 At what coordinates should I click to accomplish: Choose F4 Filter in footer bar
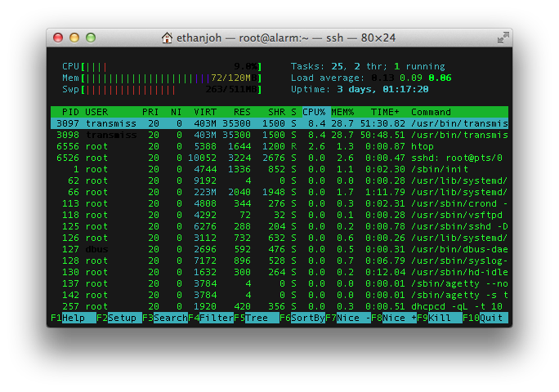click(211, 318)
